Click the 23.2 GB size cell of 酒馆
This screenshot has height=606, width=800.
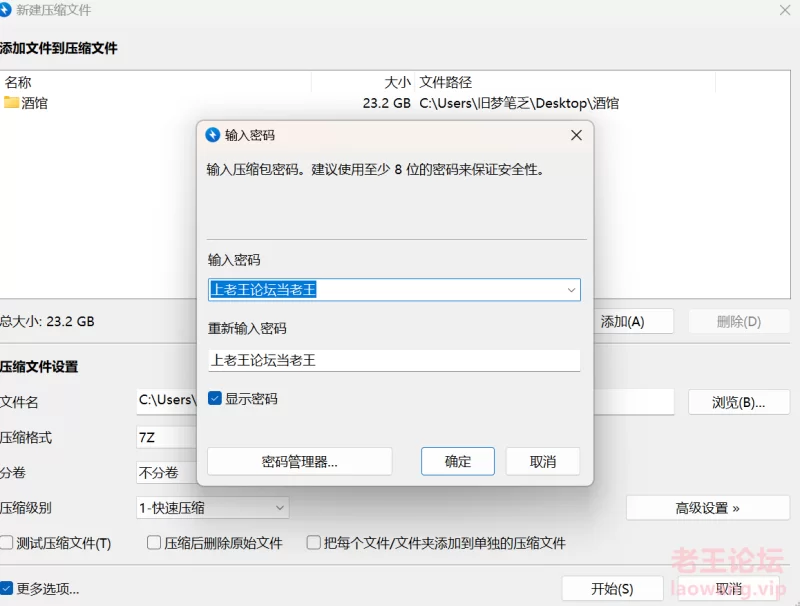pos(387,103)
